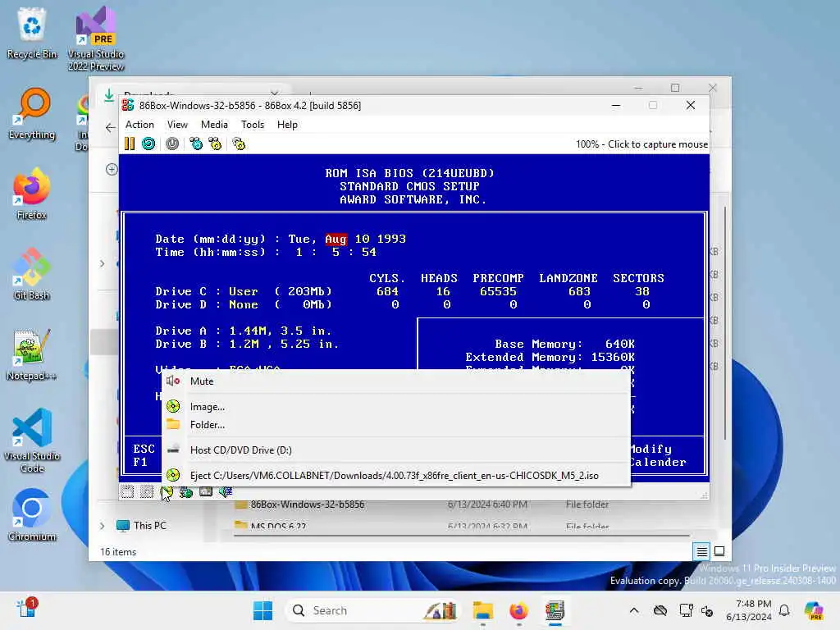Eject the CHICOSDK_M5_2.iso image
This screenshot has height=630, width=840.
tap(396, 476)
